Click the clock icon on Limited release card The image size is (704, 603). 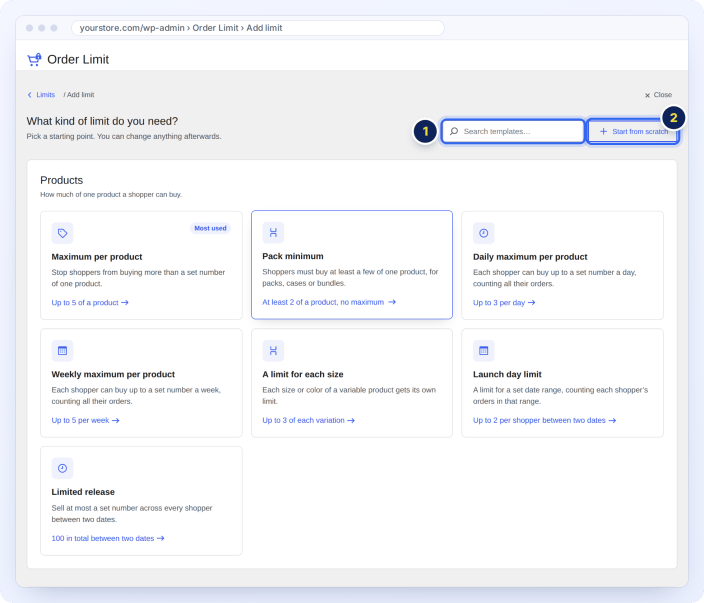(62, 468)
